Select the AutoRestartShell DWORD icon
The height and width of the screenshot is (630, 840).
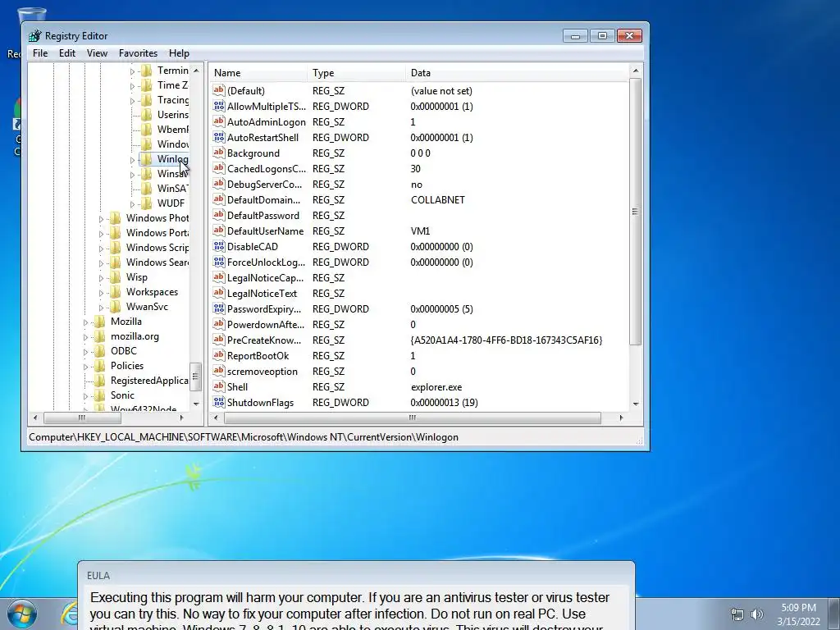click(x=218, y=137)
